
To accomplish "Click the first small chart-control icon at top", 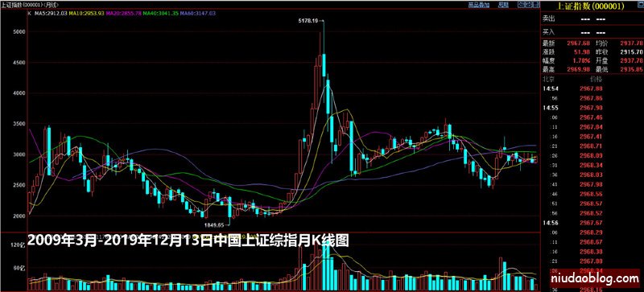I will (x=522, y=5).
